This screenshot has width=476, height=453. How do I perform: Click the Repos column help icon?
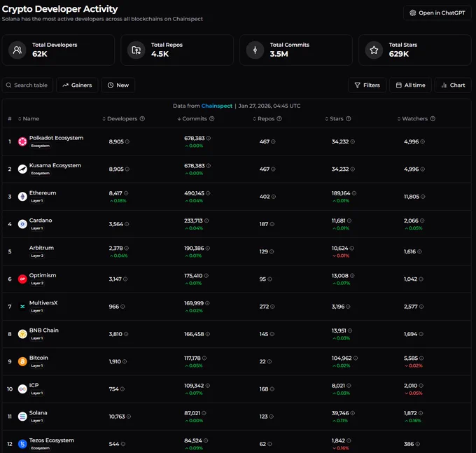pos(279,119)
